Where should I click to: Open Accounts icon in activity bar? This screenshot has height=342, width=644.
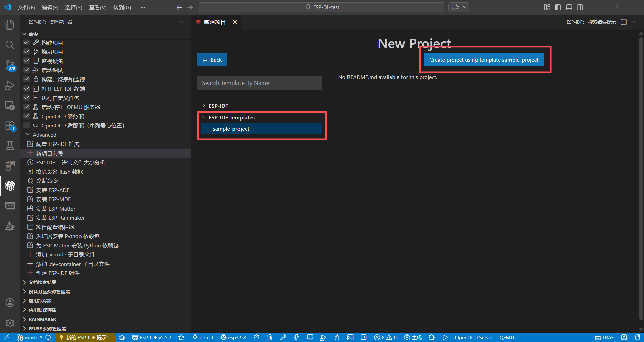(10, 303)
